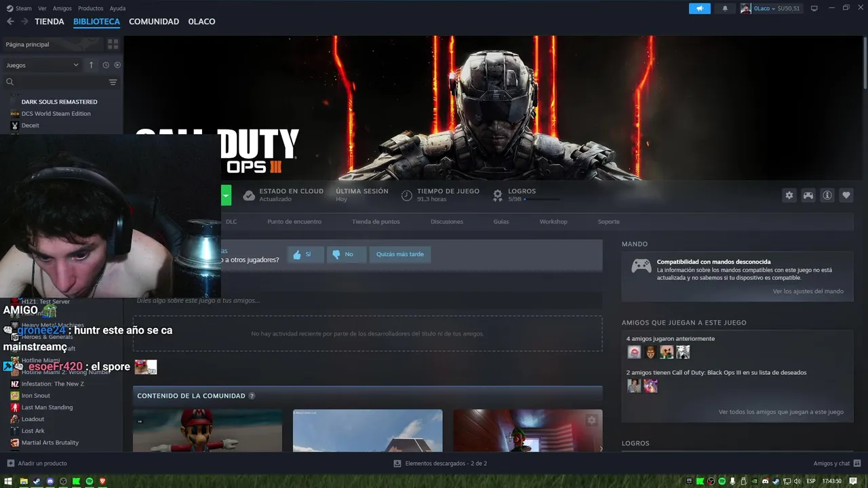Screen dimensions: 868x488
Task: Click Diles algo sobre este juego input
Action: (368, 300)
